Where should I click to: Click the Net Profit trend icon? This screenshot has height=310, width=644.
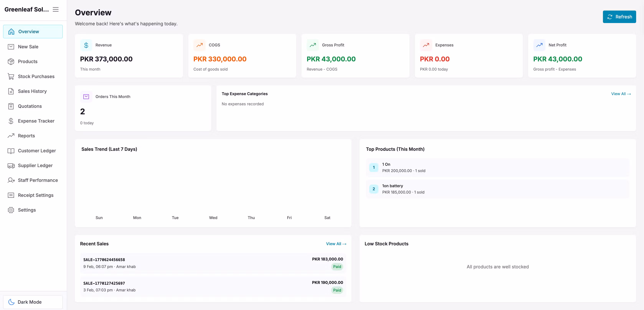point(539,45)
